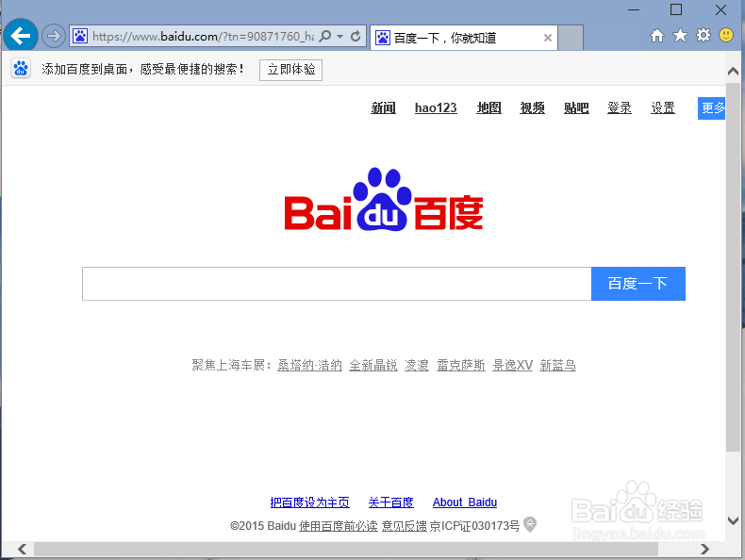Click the URL text in address bar

click(204, 36)
